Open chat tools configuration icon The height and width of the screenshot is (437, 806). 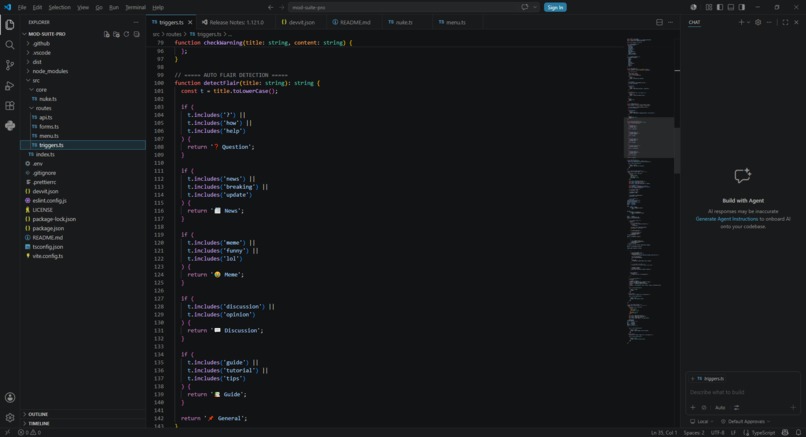point(737,407)
